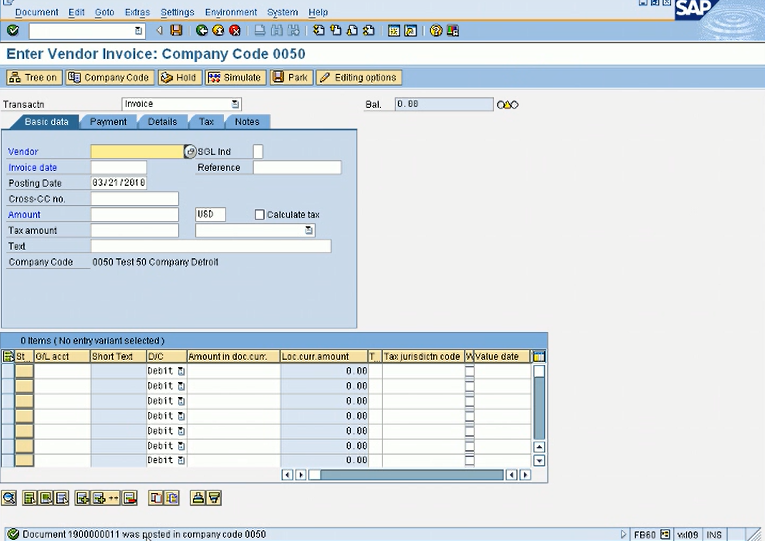Viewport: 765px width, 541px height.
Task: Click the Filter funnel icon
Action: click(x=214, y=498)
